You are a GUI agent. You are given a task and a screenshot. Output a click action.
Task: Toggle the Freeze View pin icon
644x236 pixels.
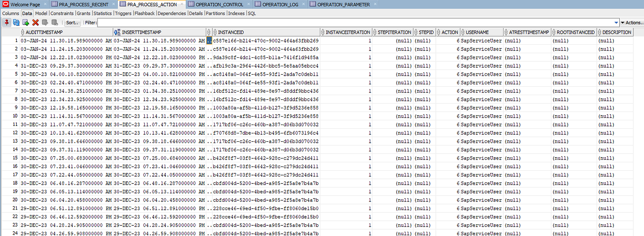click(7, 22)
